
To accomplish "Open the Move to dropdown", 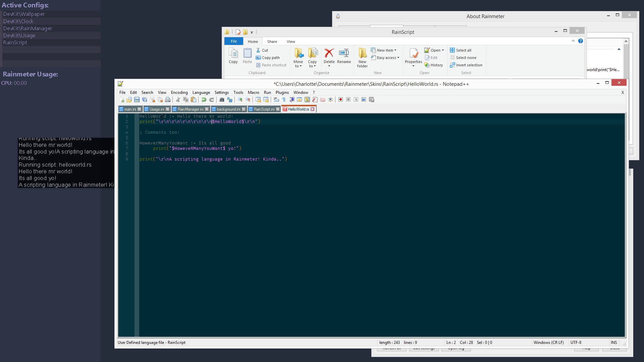I will tap(298, 58).
